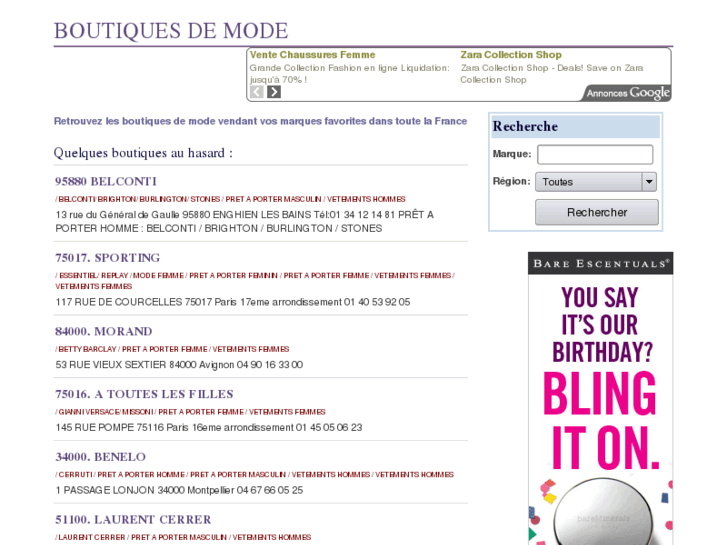Click the previous ad arrow icon
Viewport: 727px width, 545px height.
tap(256, 92)
